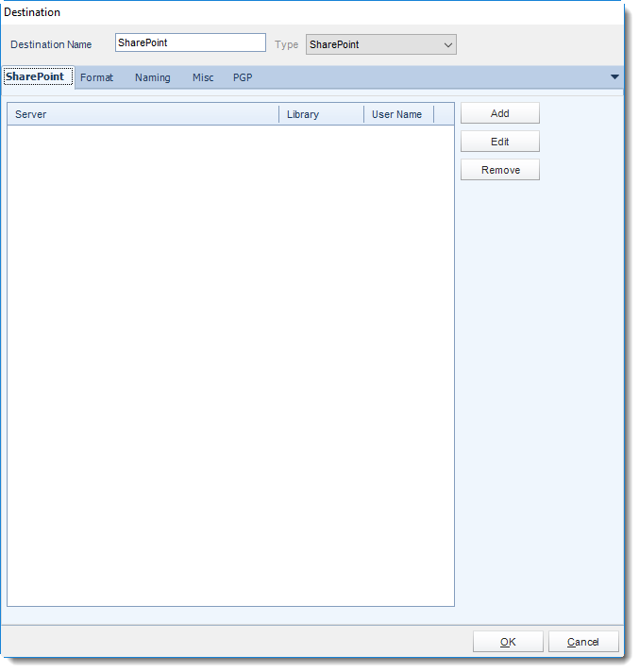Add a new SharePoint server entry
This screenshot has width=639, height=672.
(499, 113)
